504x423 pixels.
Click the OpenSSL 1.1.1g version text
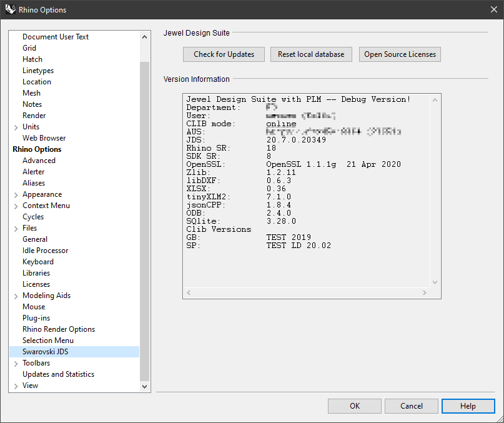[x=334, y=164]
